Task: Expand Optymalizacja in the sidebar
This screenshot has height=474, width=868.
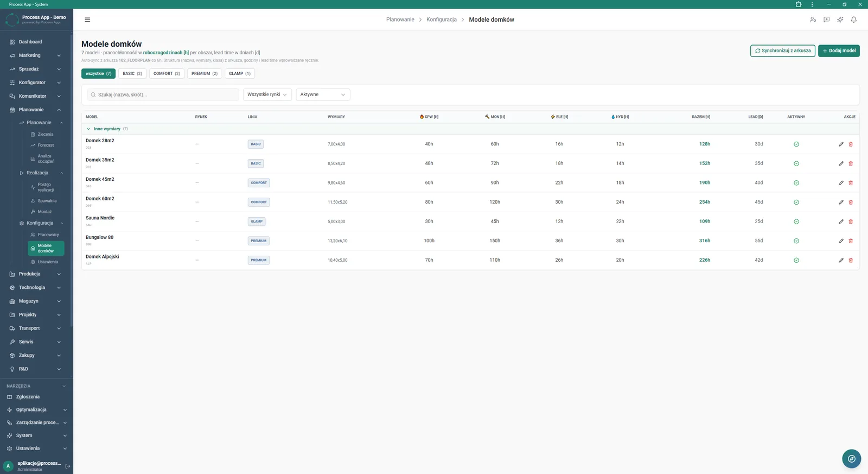Action: pos(36,410)
